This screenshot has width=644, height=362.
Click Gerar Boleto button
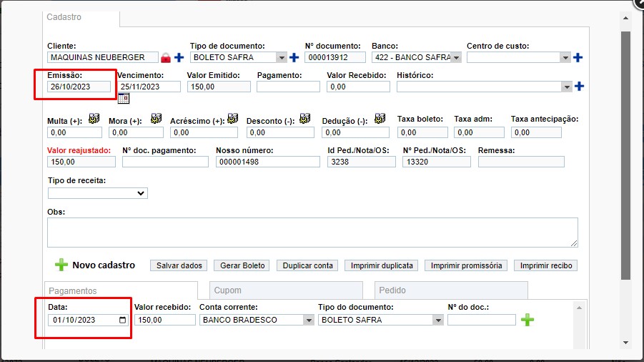tap(242, 265)
